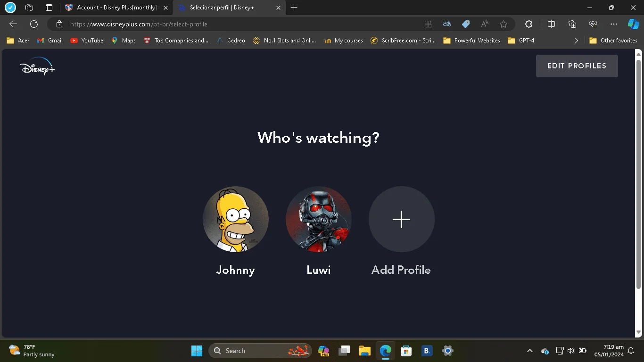Open Microsoft Store from taskbar

pos(406,351)
